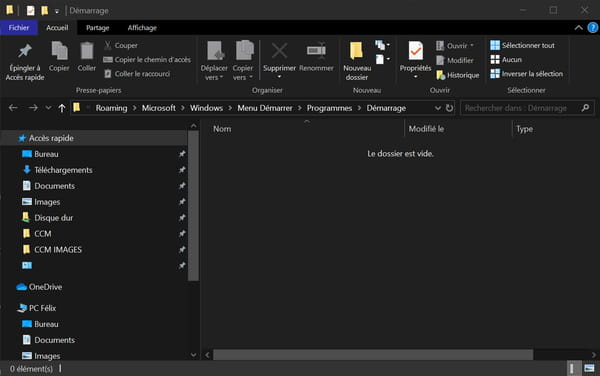Click Démarrage in the address path

[x=386, y=108]
